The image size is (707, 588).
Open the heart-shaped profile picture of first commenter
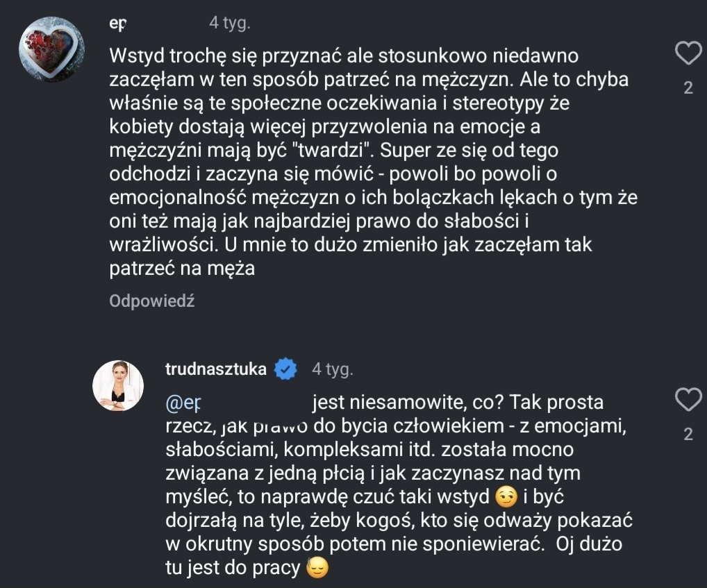(x=51, y=49)
